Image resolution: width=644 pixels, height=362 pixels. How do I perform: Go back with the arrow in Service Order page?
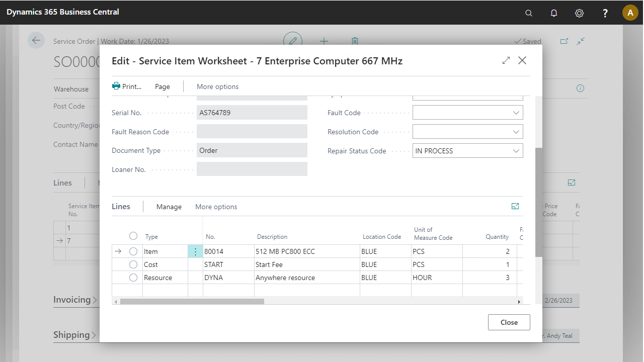[36, 40]
